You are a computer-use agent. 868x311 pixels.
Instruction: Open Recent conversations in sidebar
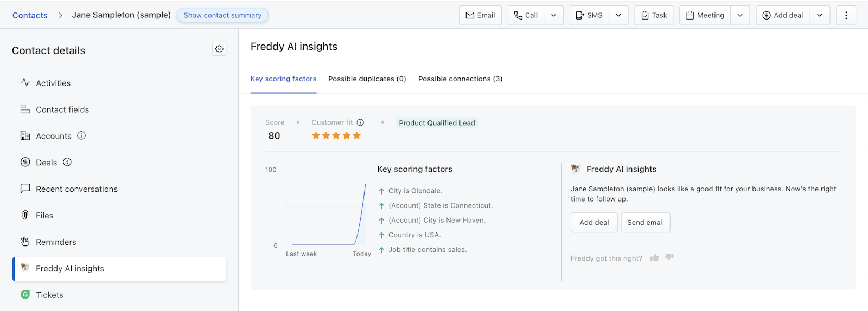tap(76, 189)
